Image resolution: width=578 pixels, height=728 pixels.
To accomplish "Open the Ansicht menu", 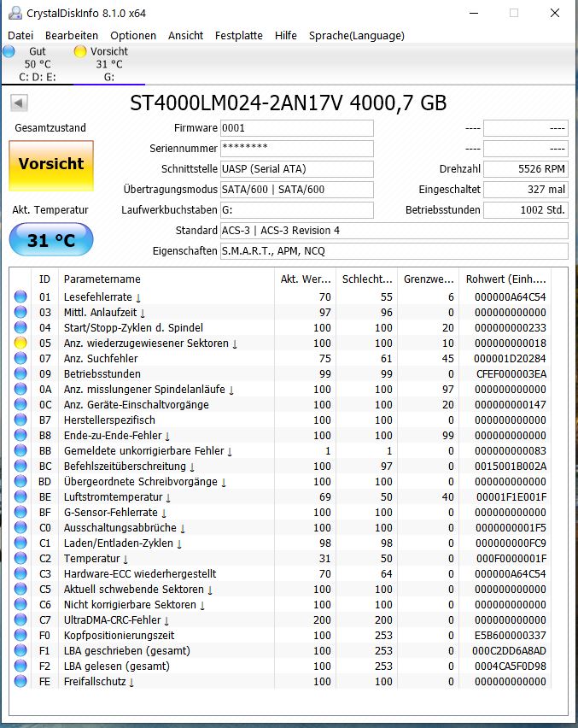I will pyautogui.click(x=185, y=35).
